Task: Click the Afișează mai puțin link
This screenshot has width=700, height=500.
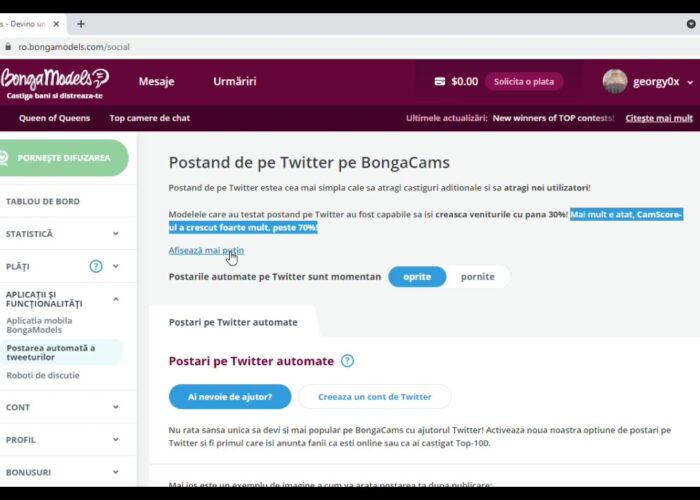Action: click(206, 250)
